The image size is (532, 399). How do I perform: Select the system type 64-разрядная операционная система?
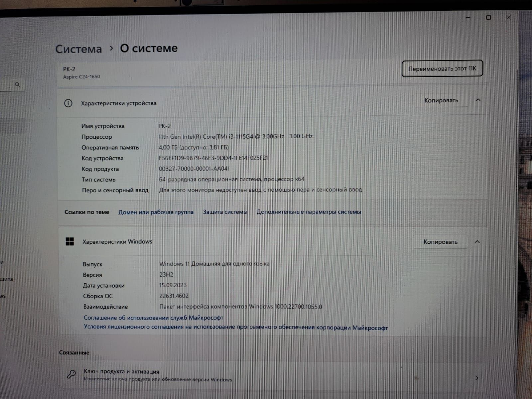click(231, 179)
